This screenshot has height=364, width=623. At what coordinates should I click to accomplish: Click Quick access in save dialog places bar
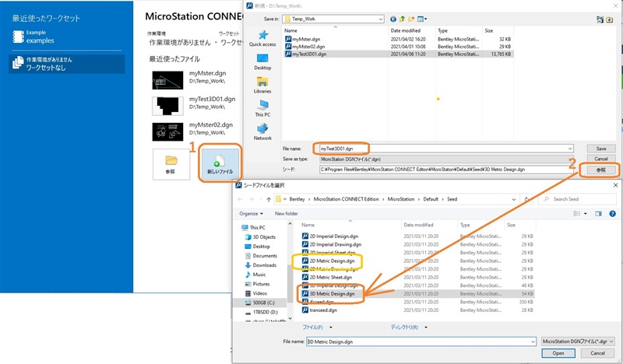(262, 39)
